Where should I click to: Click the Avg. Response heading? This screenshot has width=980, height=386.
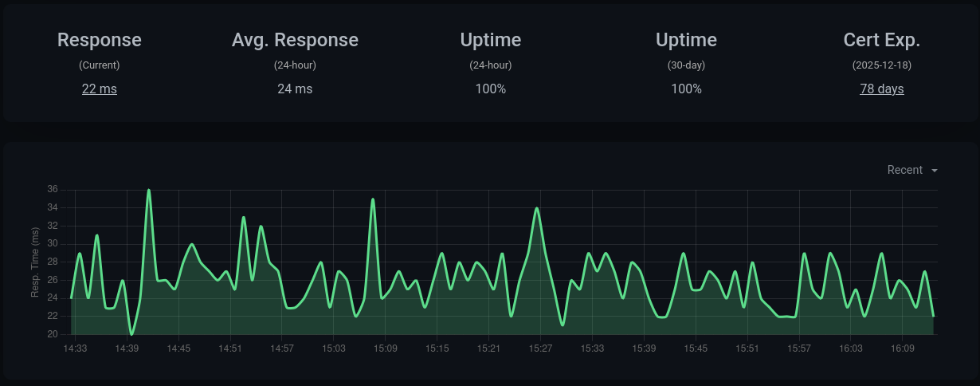[295, 40]
